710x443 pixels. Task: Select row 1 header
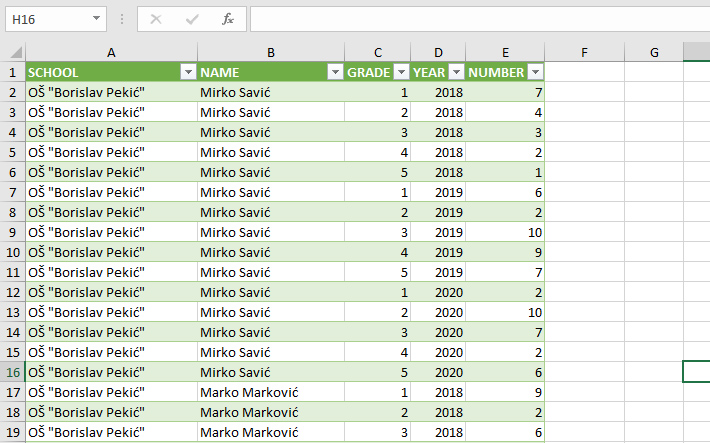click(x=13, y=72)
